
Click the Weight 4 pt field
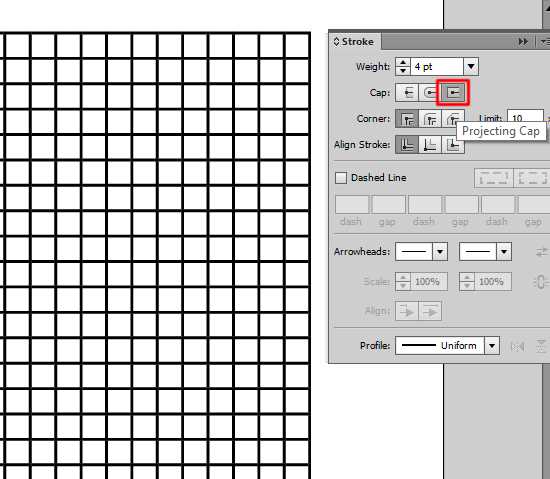[437, 66]
